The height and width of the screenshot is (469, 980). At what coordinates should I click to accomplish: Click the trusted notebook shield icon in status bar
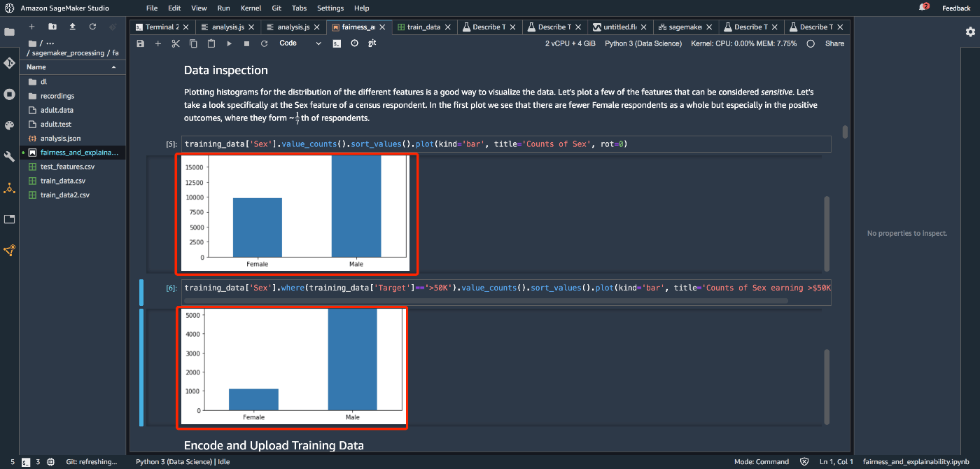point(805,462)
